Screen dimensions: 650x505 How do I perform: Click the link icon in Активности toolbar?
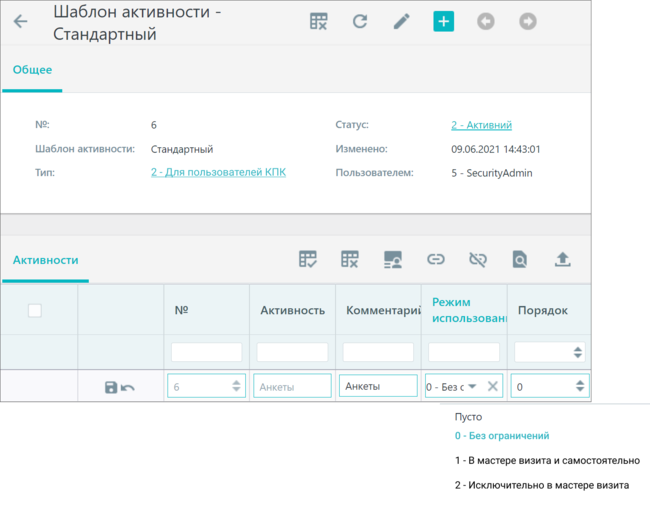click(x=436, y=260)
